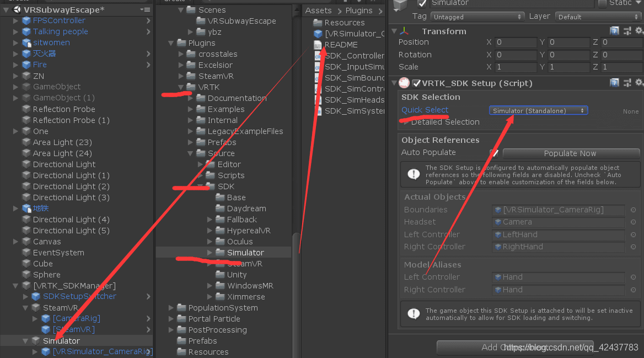Click the Populate Now button
This screenshot has height=358, width=644.
571,153
